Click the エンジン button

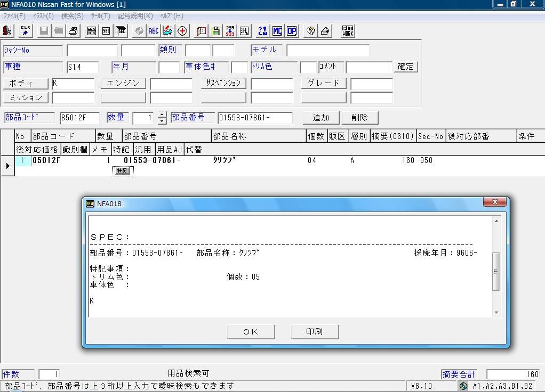click(x=123, y=83)
